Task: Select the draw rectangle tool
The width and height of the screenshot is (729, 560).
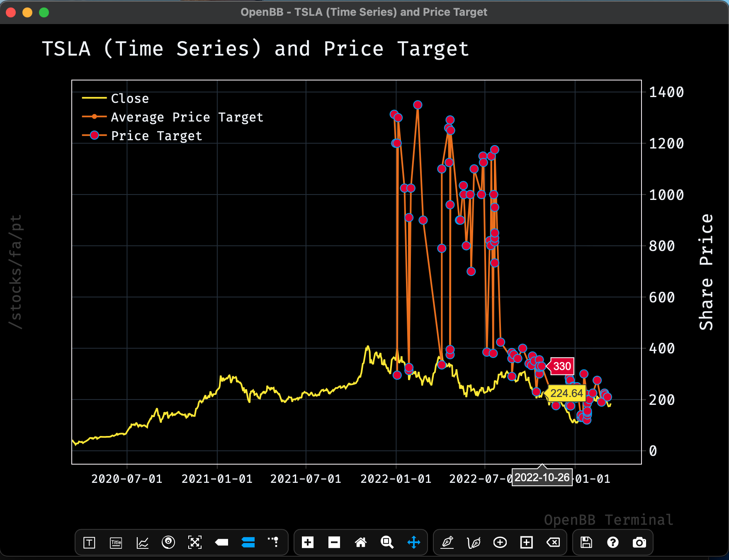Action: click(527, 542)
